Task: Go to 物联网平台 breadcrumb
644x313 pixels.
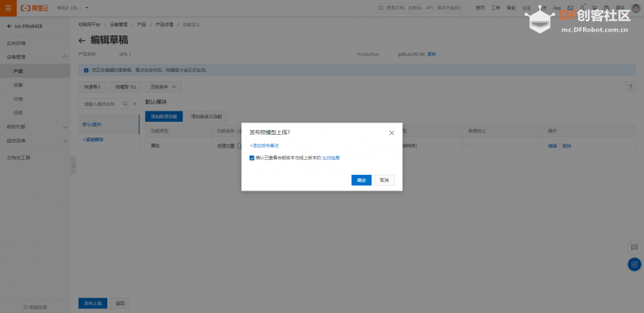Action: click(89, 24)
